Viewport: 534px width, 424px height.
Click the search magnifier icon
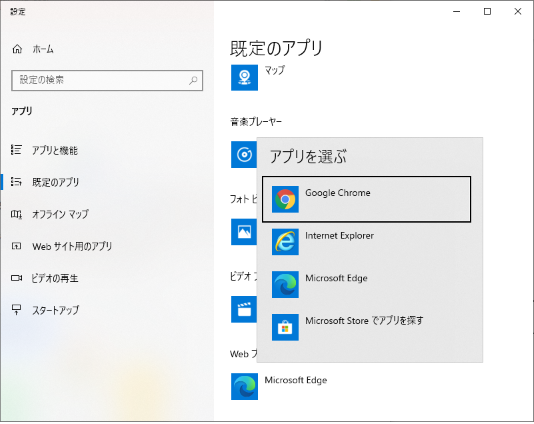193,80
